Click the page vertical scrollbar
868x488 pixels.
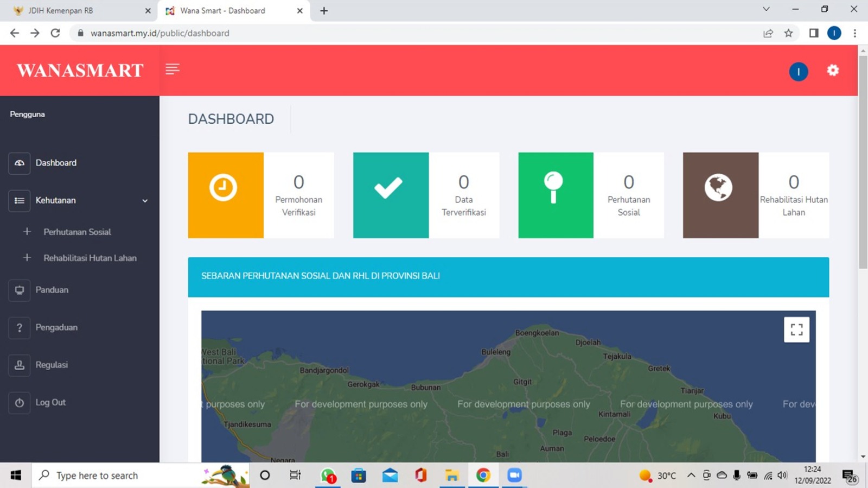[863, 163]
